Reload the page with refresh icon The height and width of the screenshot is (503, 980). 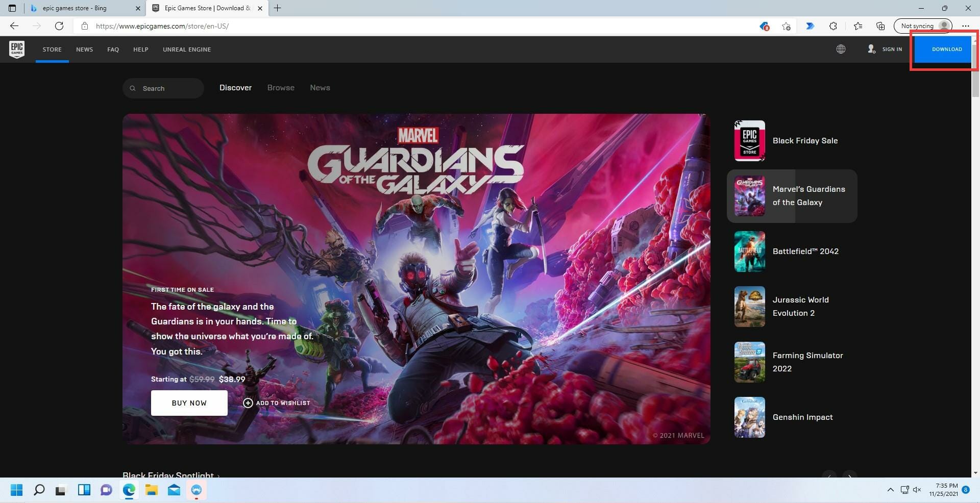point(59,26)
